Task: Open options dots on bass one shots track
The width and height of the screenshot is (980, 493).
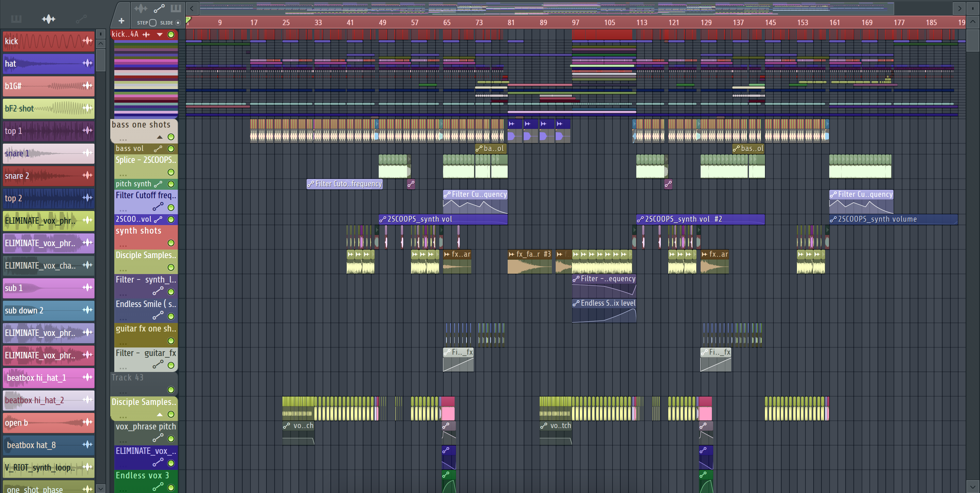Action: 122,139
